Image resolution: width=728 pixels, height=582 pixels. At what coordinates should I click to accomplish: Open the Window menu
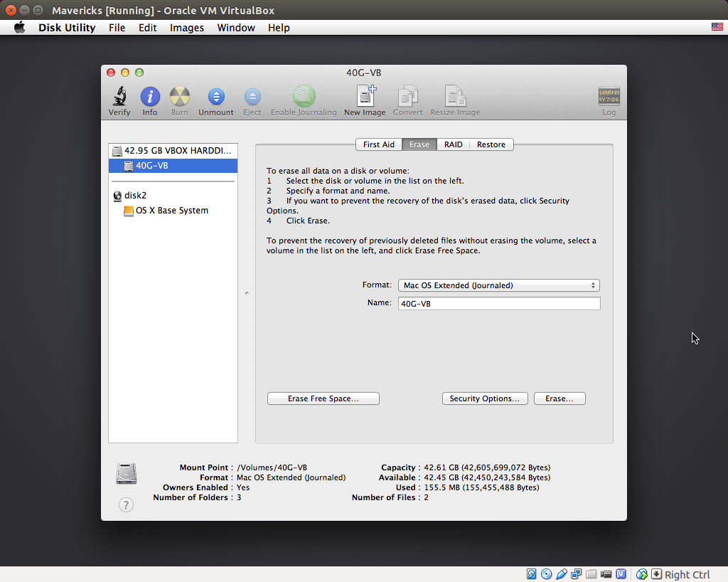[236, 28]
